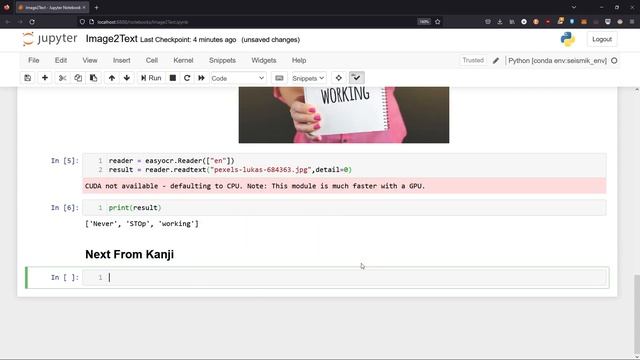Open the Cell menu
Screen dimensions: 640x360
point(152,60)
